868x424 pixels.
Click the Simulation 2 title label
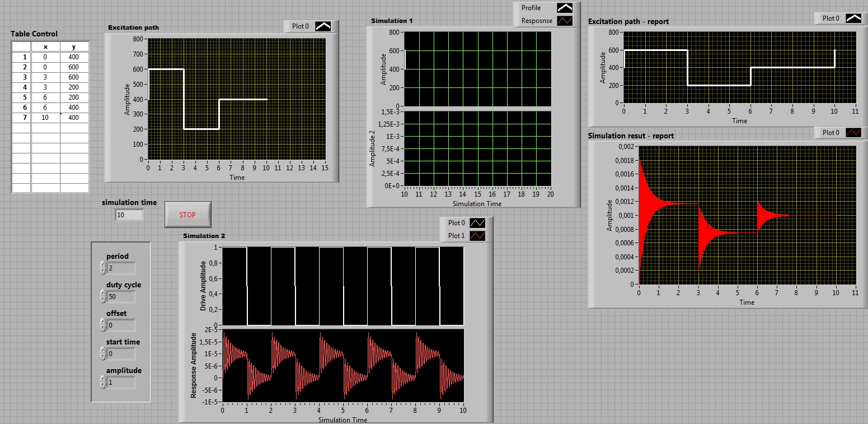[x=204, y=236]
